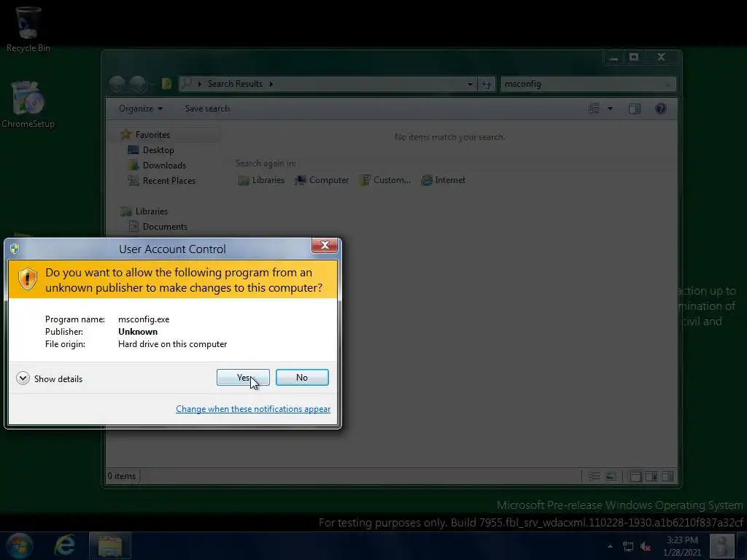Select Libraries in the navigation pane
747x560 pixels.
tap(152, 211)
